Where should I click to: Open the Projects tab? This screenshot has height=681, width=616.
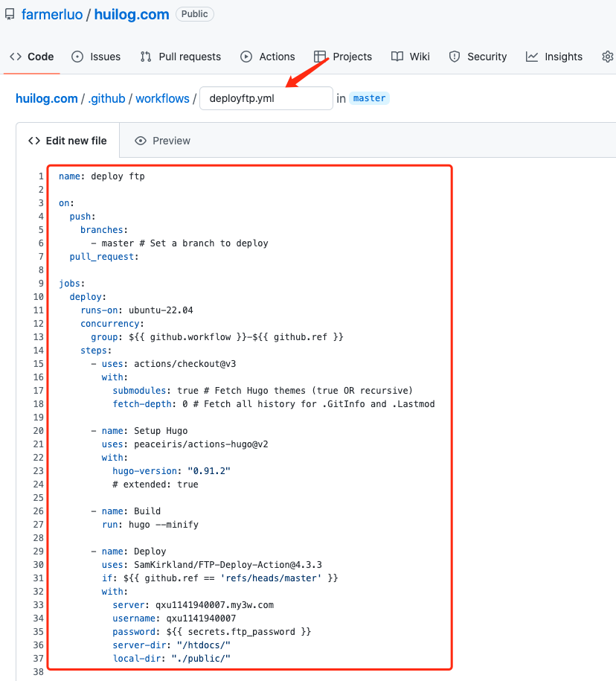click(x=352, y=57)
